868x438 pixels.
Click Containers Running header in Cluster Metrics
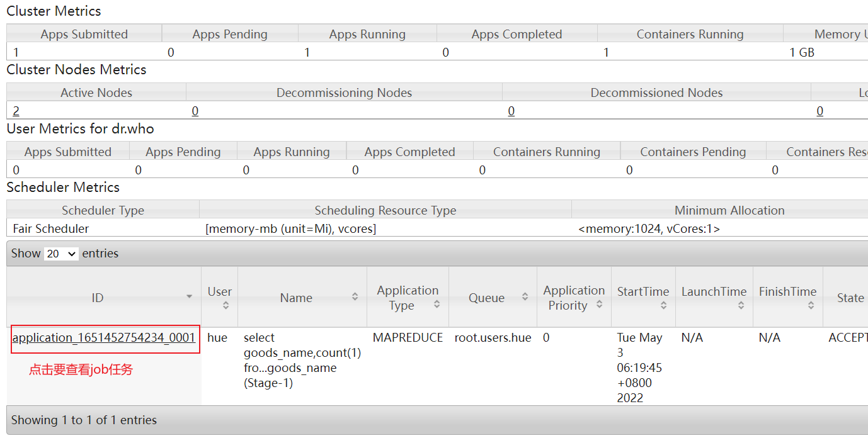pyautogui.click(x=690, y=34)
